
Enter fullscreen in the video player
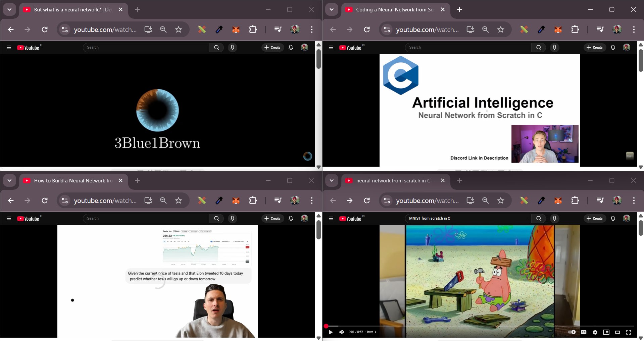[x=629, y=332]
